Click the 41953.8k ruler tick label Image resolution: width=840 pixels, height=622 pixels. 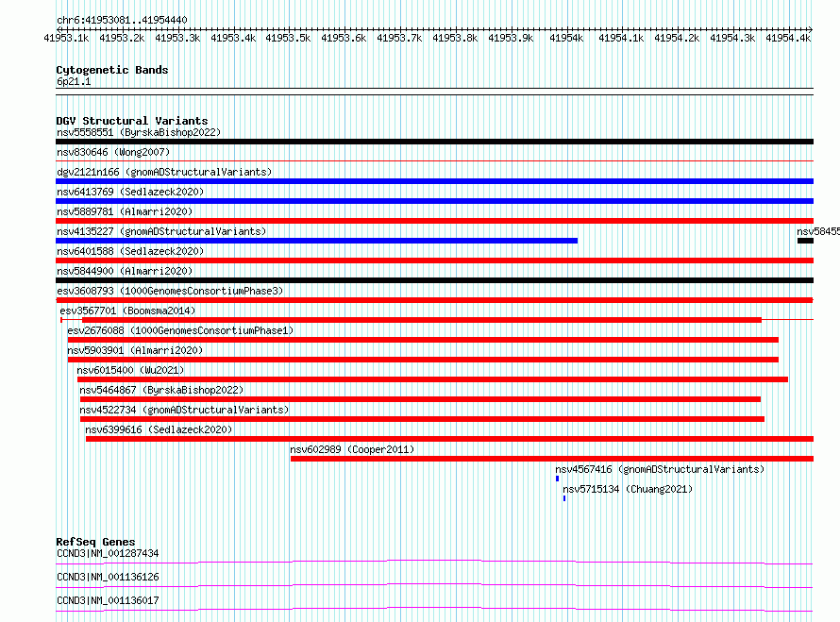point(455,38)
